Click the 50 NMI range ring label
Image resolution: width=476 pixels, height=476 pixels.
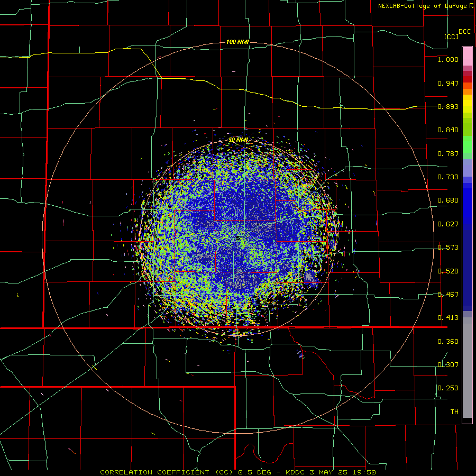tap(239, 140)
